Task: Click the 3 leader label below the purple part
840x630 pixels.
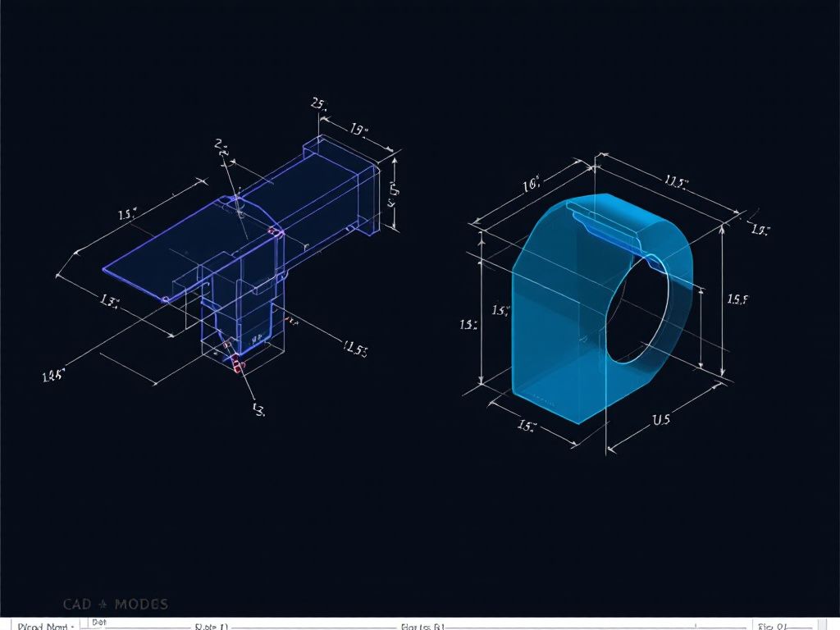Action: [258, 409]
